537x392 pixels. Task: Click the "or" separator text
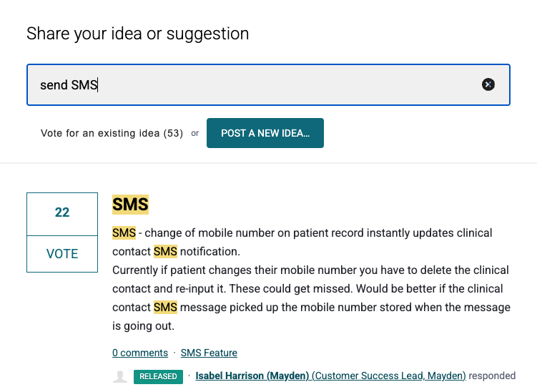[194, 133]
